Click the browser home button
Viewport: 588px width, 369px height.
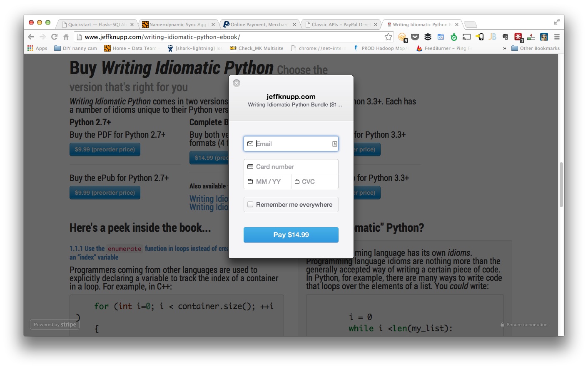pos(66,37)
